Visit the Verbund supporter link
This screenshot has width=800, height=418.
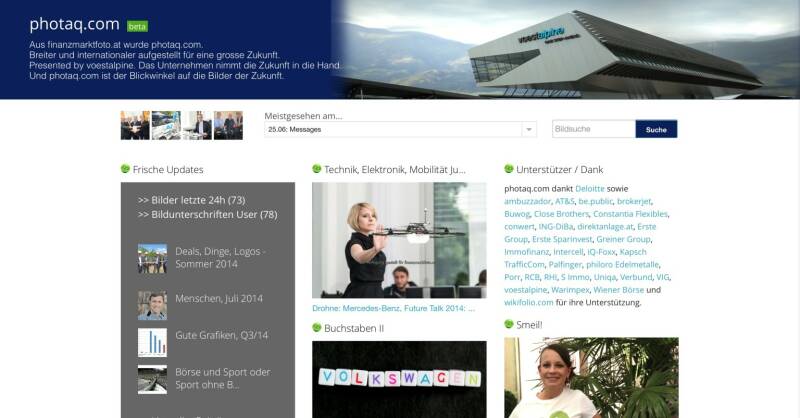click(x=636, y=277)
